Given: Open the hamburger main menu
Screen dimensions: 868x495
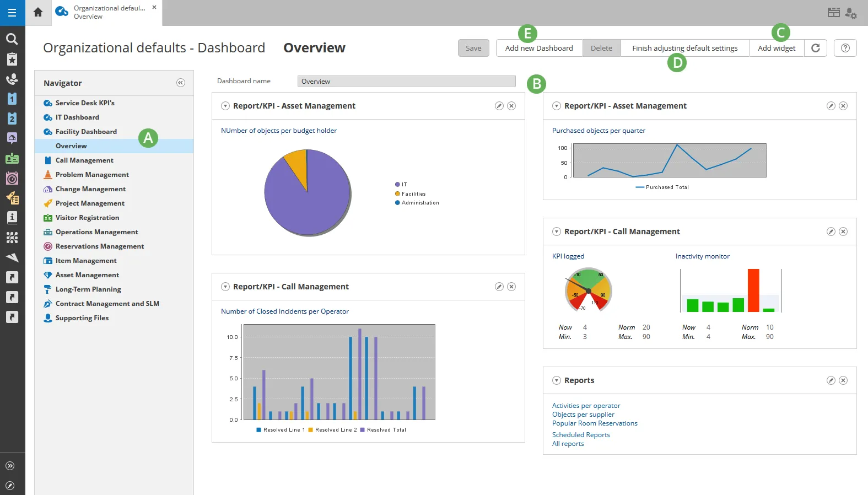Looking at the screenshot, I should click(x=12, y=13).
